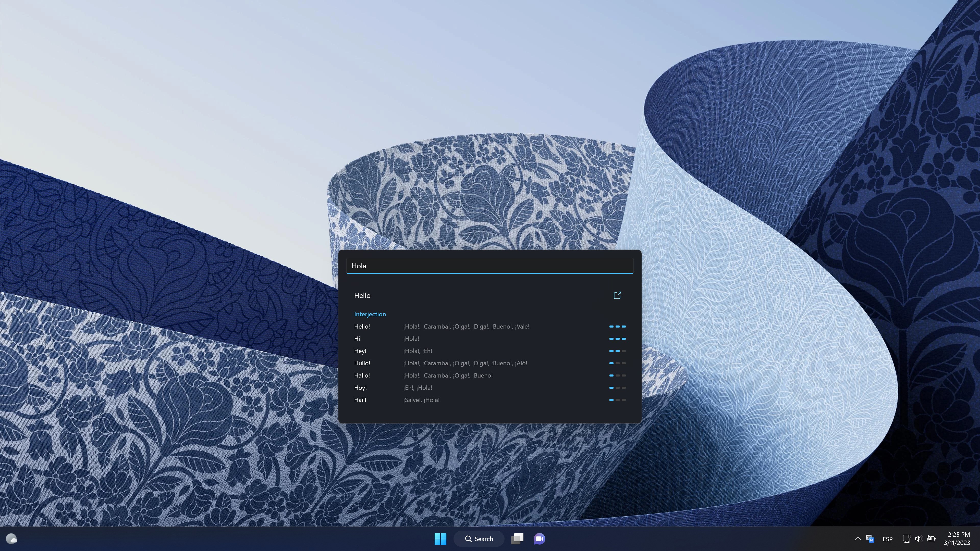This screenshot has width=980, height=551.
Task: Select the Hello! interjection entry
Action: point(490,327)
